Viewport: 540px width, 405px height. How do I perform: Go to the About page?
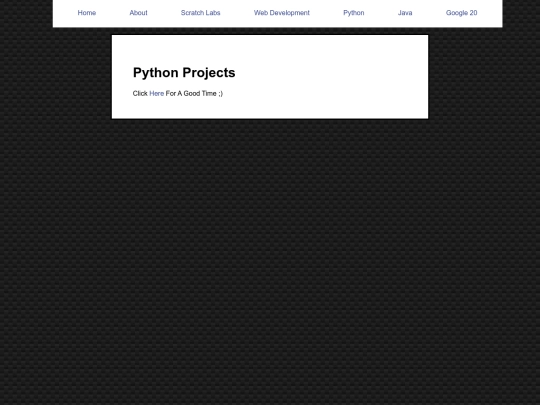tap(138, 13)
